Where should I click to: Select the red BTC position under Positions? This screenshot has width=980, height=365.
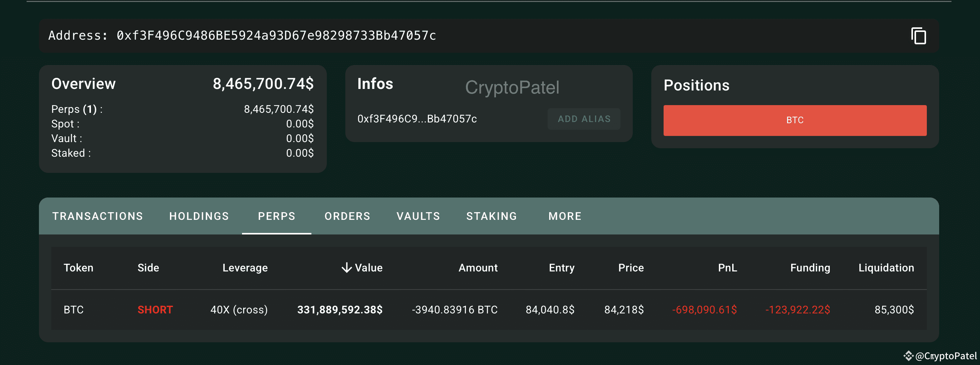[794, 120]
